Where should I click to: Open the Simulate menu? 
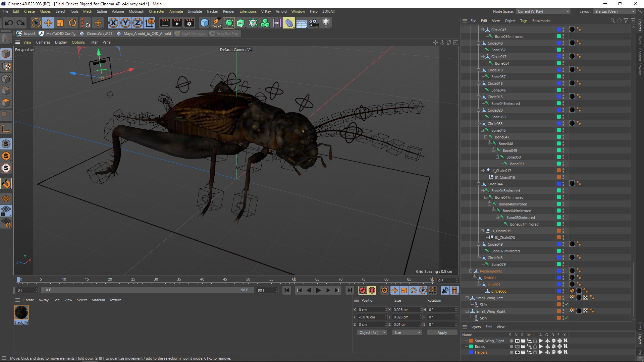click(x=195, y=11)
